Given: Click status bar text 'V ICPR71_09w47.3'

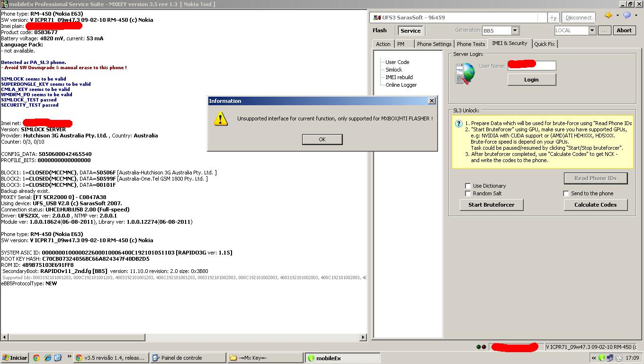Looking at the screenshot, I should [x=591, y=347].
